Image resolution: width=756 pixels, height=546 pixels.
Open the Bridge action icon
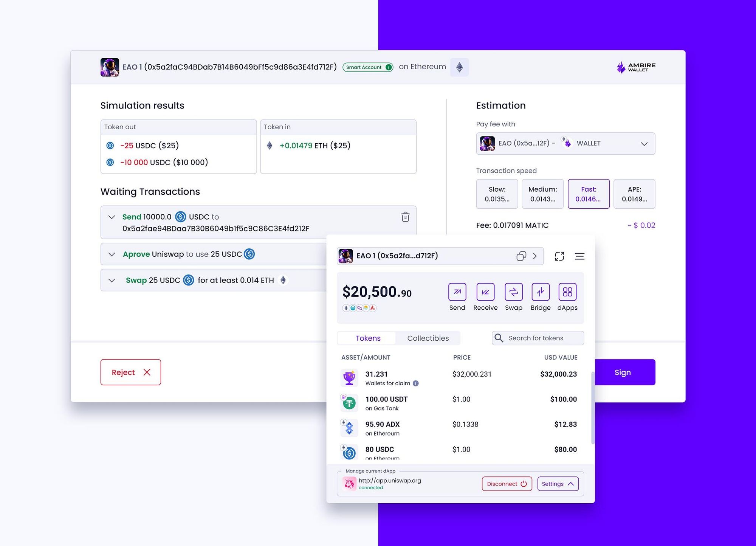(541, 292)
